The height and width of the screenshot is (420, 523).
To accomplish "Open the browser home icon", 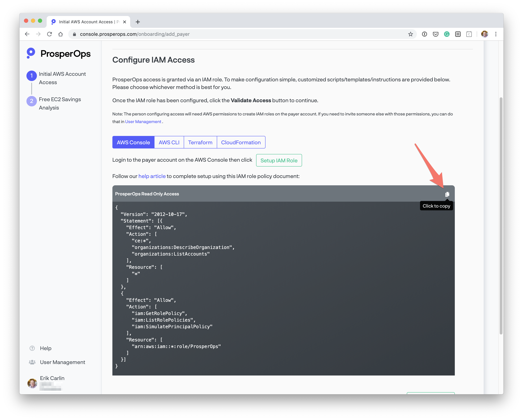I will pyautogui.click(x=61, y=34).
